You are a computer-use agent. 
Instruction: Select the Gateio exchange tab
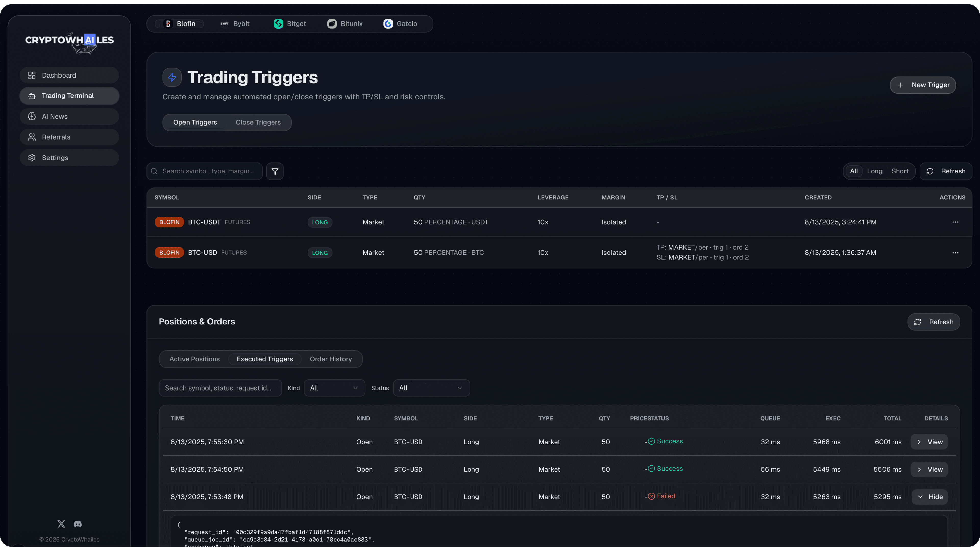click(401, 23)
